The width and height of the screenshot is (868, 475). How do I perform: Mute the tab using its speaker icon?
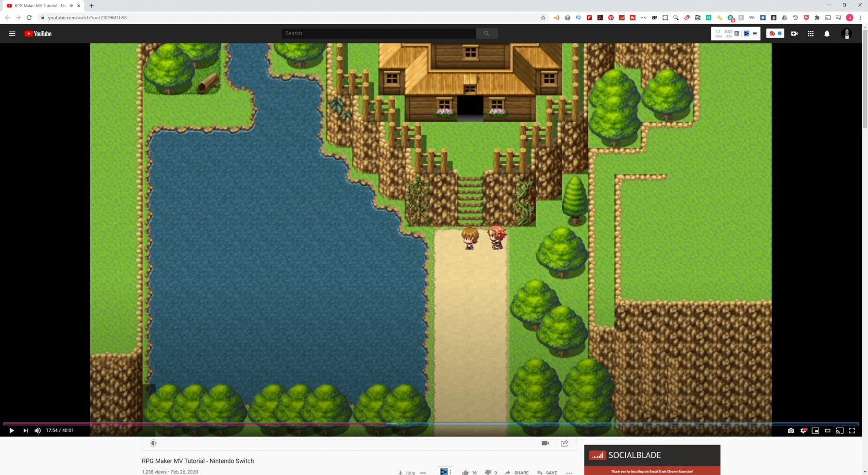point(71,6)
